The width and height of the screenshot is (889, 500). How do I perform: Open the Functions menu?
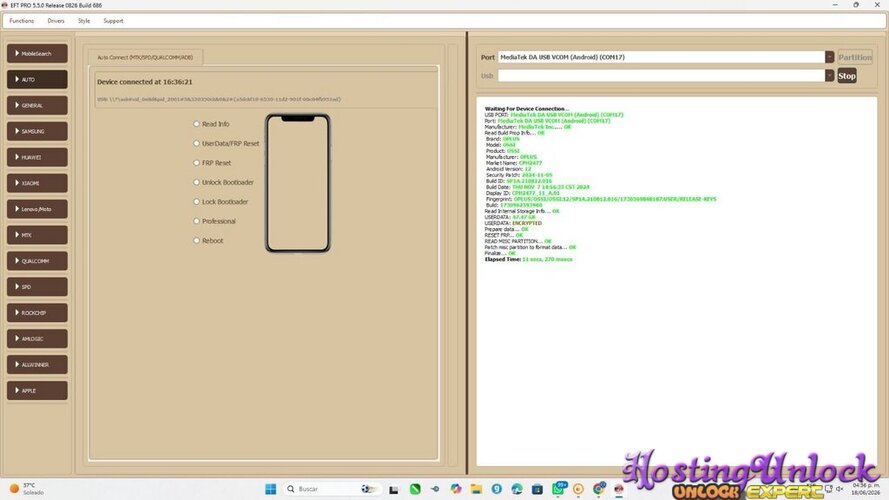(22, 21)
